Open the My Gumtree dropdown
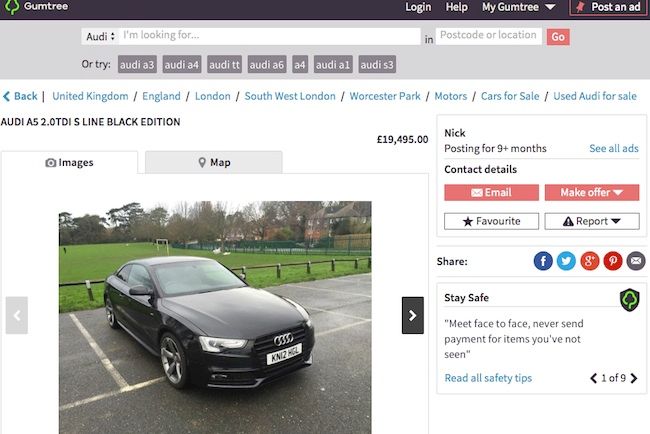The width and height of the screenshot is (650, 434). [x=519, y=7]
